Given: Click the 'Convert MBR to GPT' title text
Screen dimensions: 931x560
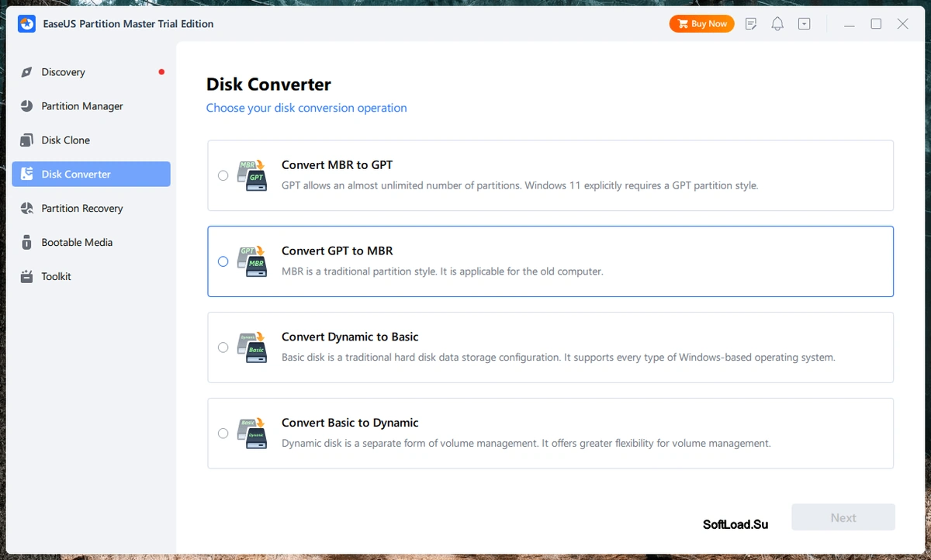Looking at the screenshot, I should (337, 164).
